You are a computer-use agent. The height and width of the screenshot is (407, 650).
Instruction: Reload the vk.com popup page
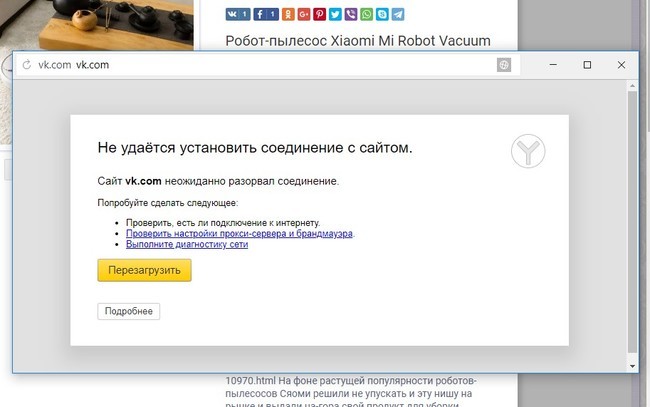point(27,65)
